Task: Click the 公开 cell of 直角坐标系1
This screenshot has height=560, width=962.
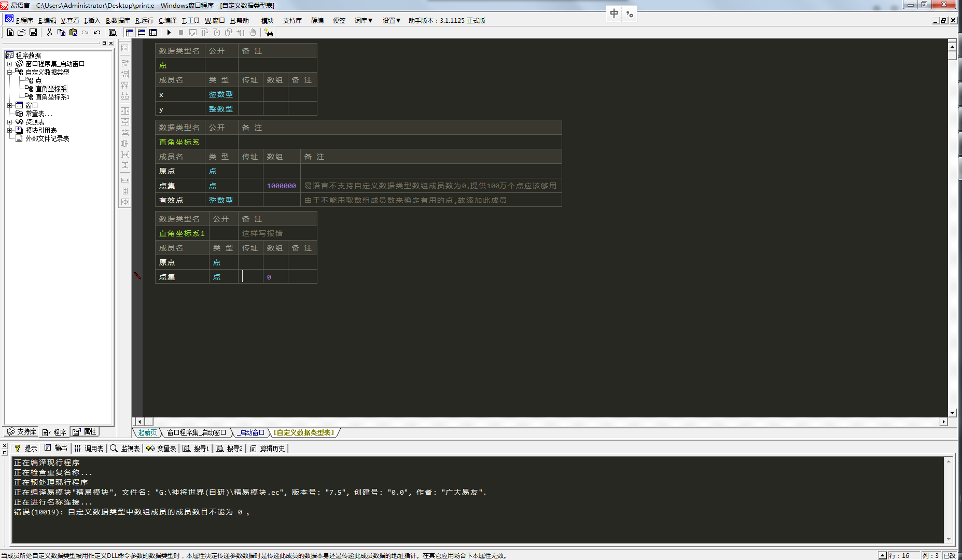Action: tap(224, 233)
